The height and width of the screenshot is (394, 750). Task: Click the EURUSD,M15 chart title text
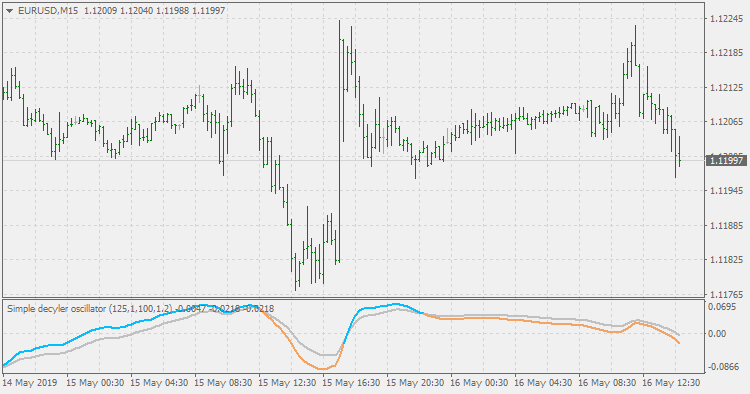click(48, 11)
